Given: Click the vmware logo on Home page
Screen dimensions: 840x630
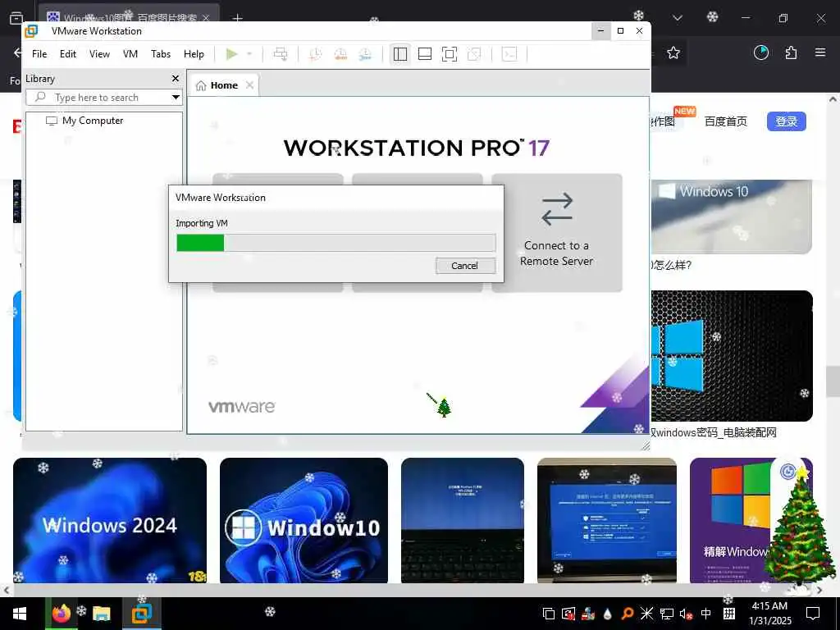Looking at the screenshot, I should (242, 407).
